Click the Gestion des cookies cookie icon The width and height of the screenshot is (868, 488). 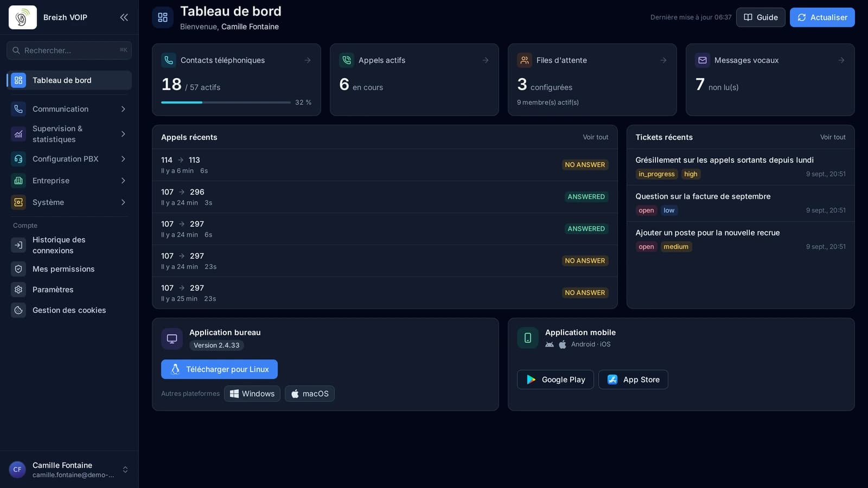click(18, 310)
